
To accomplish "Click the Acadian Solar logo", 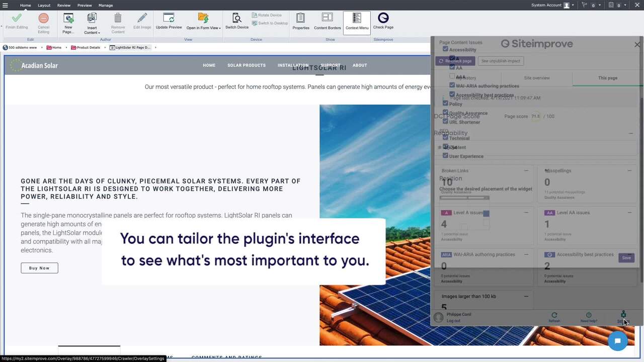I will (34, 65).
